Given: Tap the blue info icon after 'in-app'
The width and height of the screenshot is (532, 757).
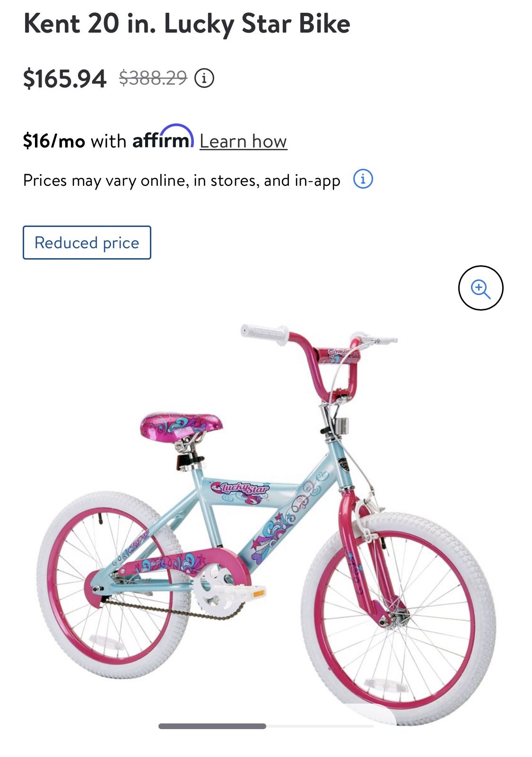Looking at the screenshot, I should click(363, 179).
